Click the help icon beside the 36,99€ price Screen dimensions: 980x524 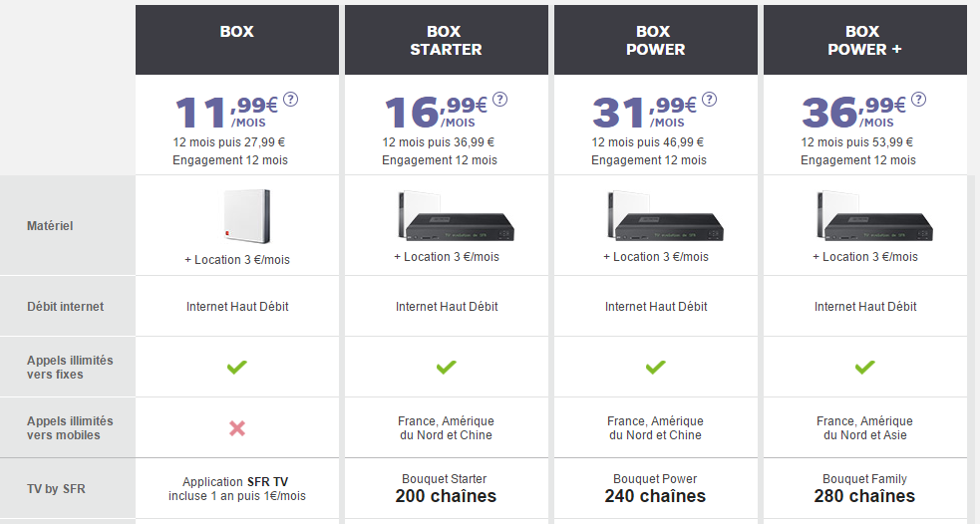tap(919, 100)
